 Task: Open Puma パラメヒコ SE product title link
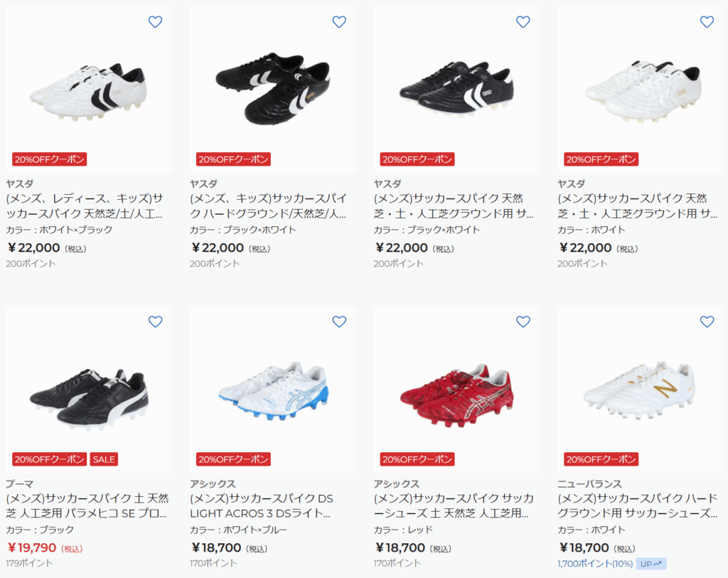pos(87,506)
